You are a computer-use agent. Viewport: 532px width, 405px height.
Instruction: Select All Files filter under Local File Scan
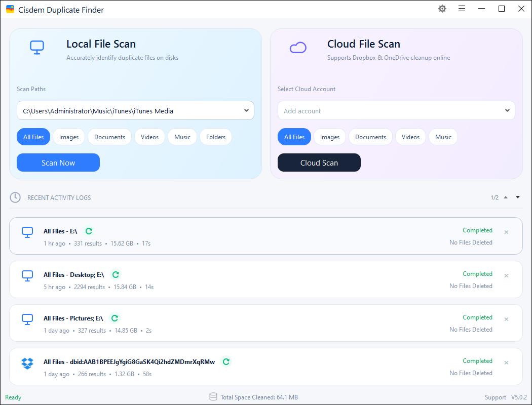tap(33, 137)
